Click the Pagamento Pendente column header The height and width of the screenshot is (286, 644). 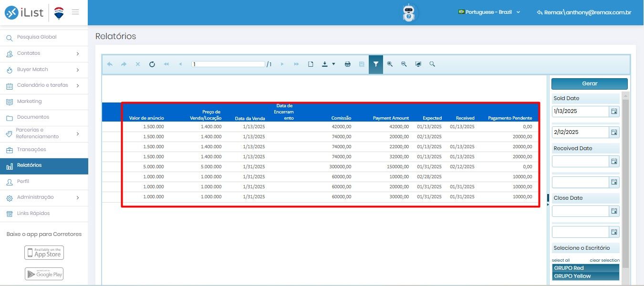coord(510,118)
